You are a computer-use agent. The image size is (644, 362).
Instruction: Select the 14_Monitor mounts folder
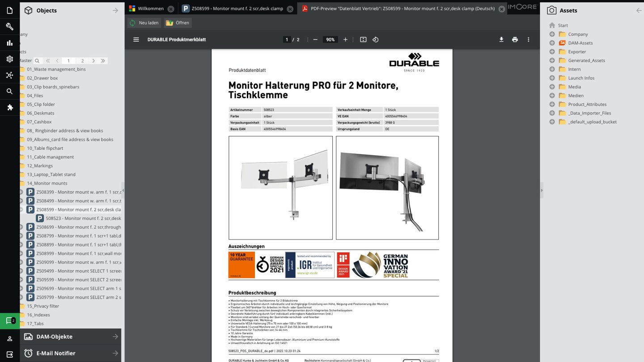(47, 183)
